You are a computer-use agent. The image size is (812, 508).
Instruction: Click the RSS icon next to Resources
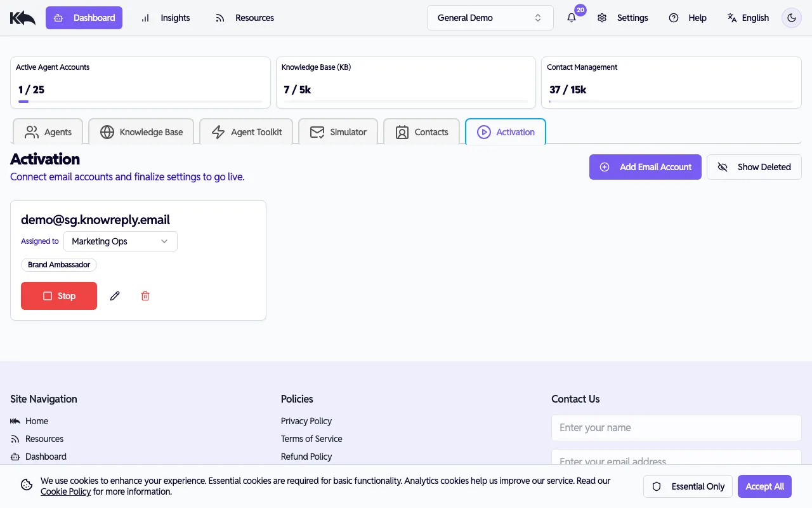coord(220,18)
